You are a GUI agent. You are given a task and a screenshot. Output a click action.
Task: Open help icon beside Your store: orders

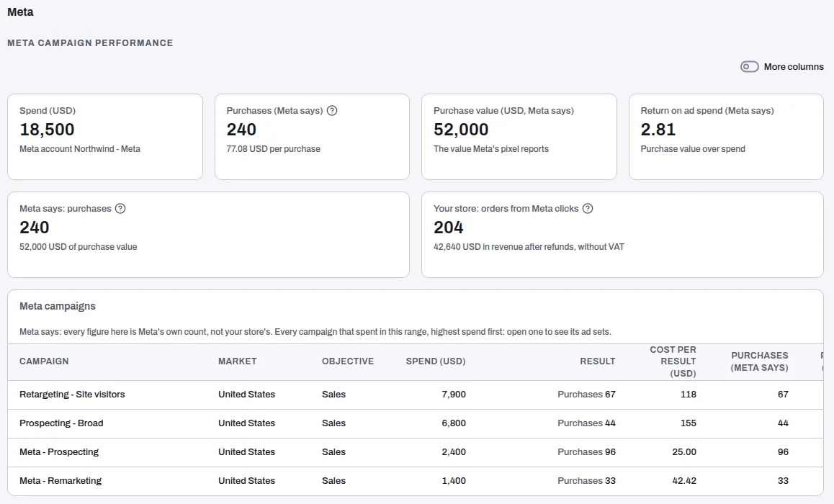click(x=587, y=208)
